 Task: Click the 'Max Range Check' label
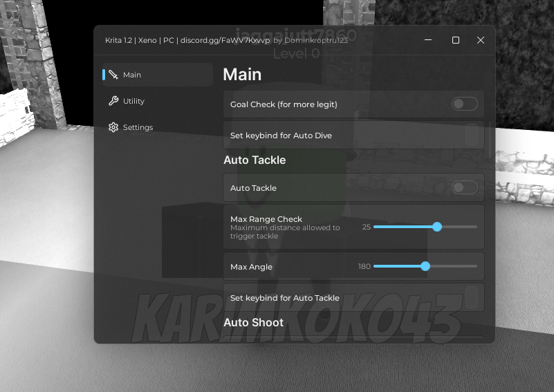(266, 219)
